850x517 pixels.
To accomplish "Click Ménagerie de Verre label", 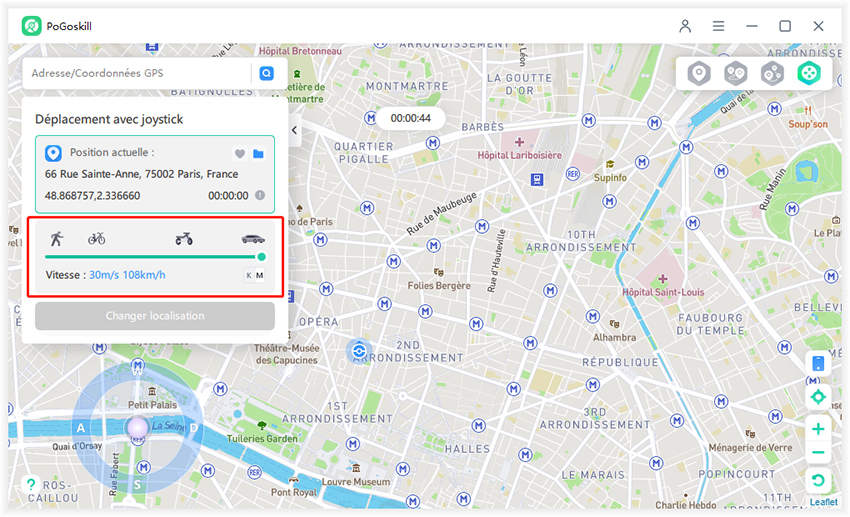I will (750, 448).
